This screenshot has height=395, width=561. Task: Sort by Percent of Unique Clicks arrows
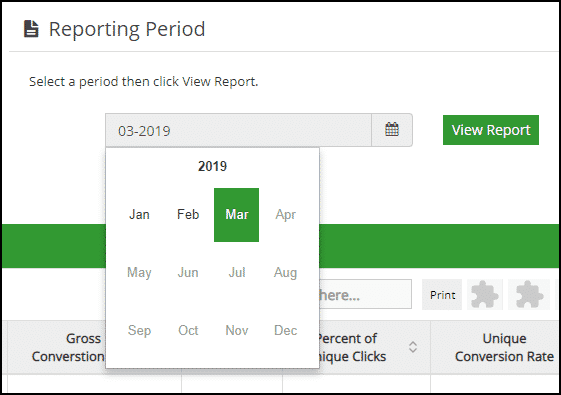click(x=413, y=347)
